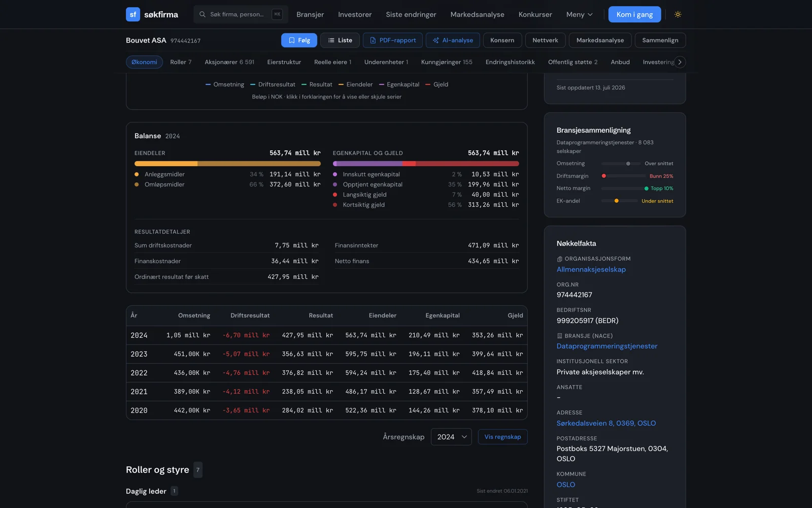Click the organisasjonsform icon in Nøkkelfakta
812x508 pixels.
559,259
